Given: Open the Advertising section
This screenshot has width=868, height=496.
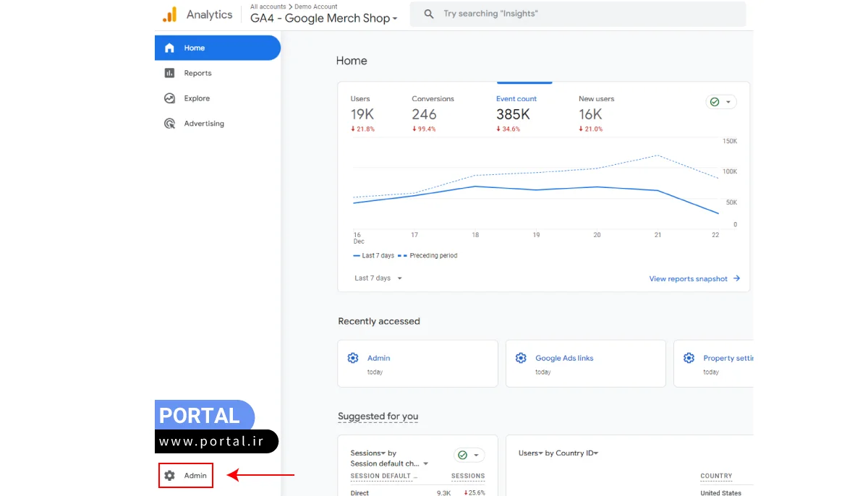Looking at the screenshot, I should [x=203, y=123].
